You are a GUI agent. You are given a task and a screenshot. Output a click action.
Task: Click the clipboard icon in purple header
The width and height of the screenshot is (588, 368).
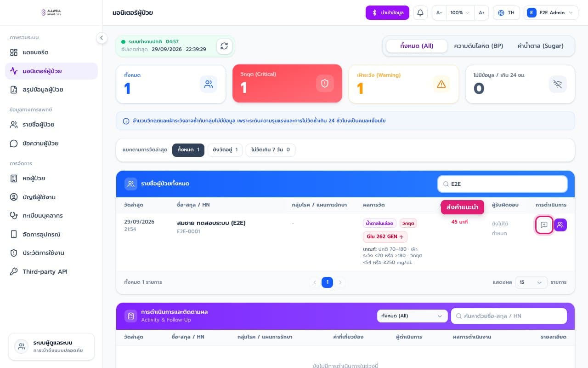131,316
